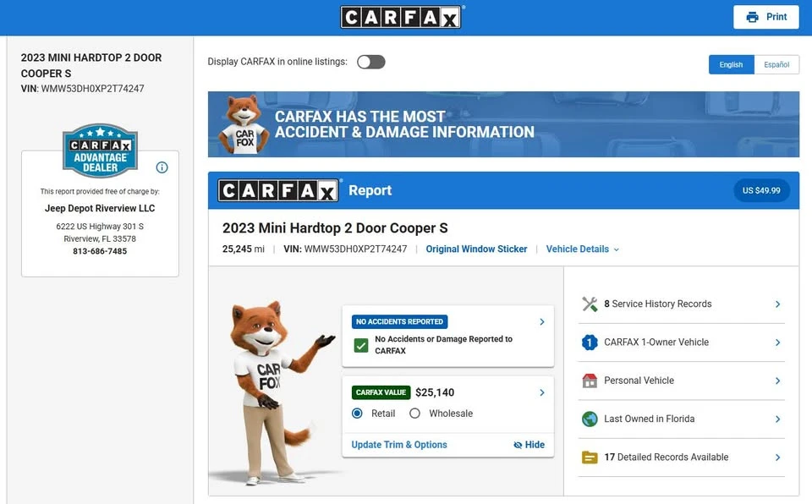The height and width of the screenshot is (504, 812).
Task: Click the accident and damage information banner
Action: pyautogui.click(x=503, y=124)
